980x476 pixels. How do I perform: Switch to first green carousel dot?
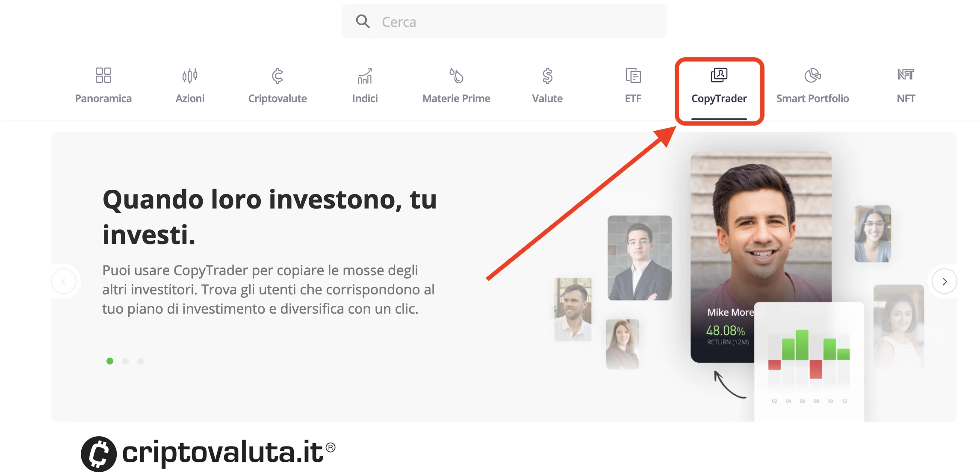click(x=110, y=361)
